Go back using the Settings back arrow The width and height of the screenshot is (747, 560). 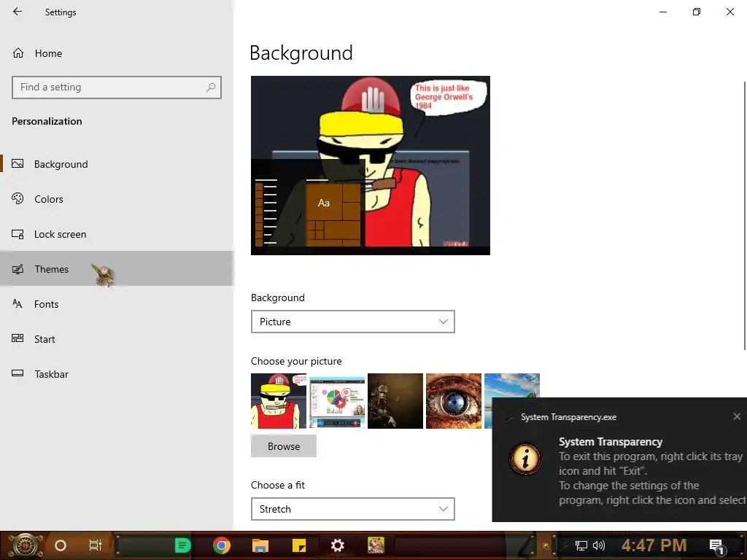(18, 12)
